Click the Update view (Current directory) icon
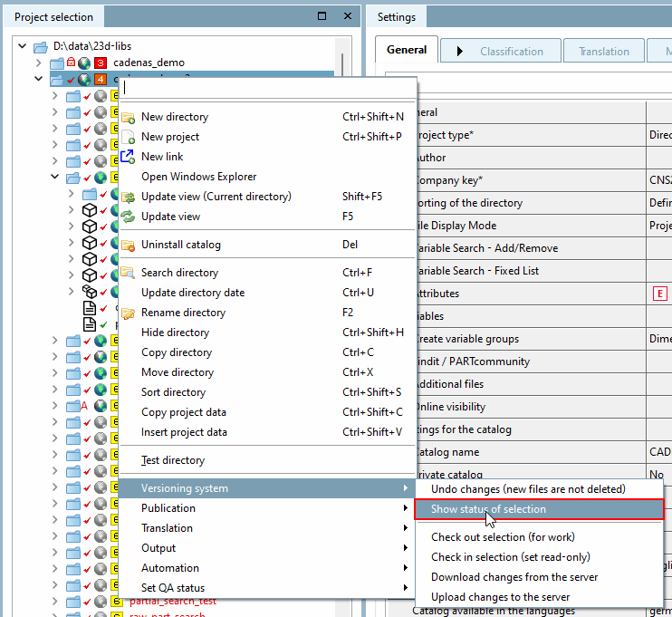The width and height of the screenshot is (672, 617). pyautogui.click(x=128, y=197)
